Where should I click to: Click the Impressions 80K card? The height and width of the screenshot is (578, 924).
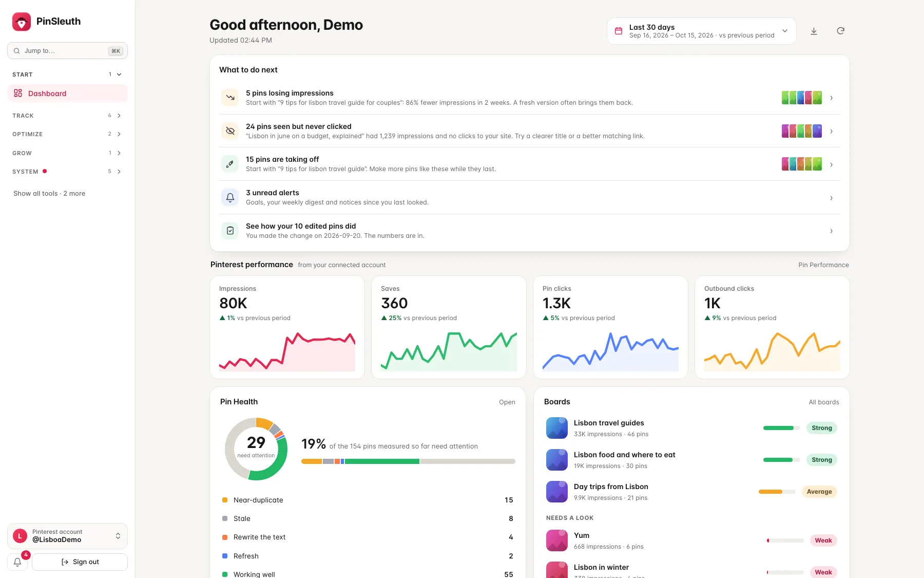click(287, 327)
